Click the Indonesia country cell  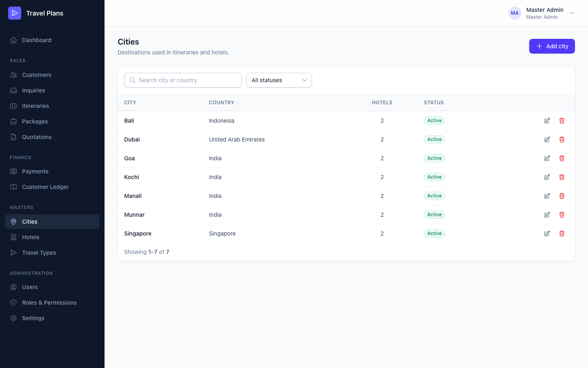click(x=222, y=121)
